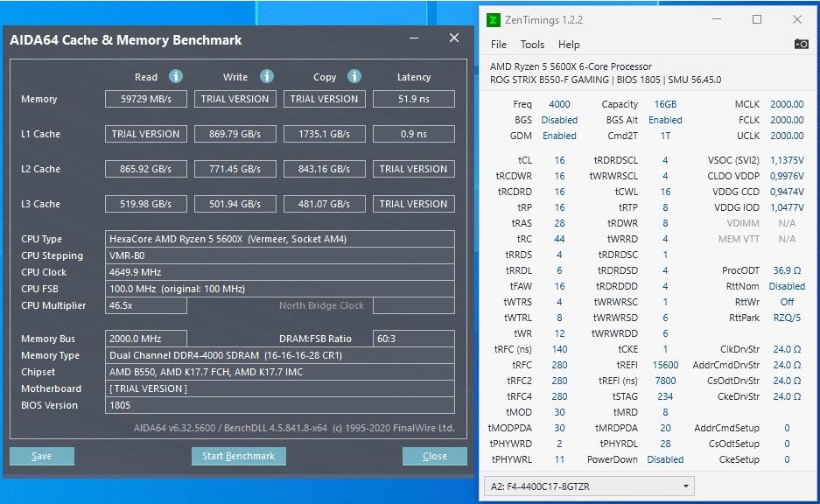Click the VSOC (SVI2) value 1,1375V
Image resolution: width=820 pixels, height=504 pixels.
click(787, 160)
